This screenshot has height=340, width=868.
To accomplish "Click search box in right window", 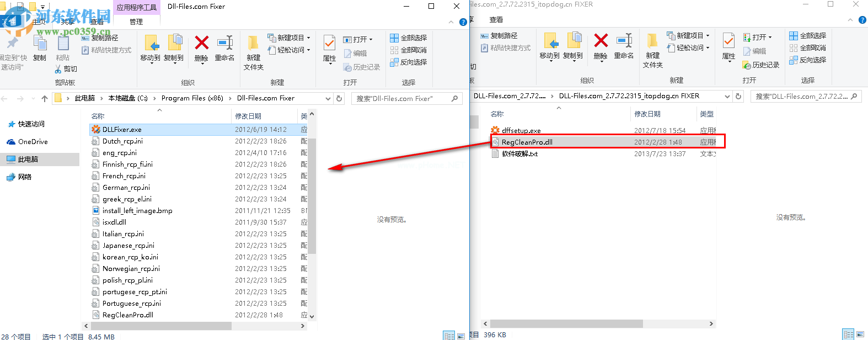I will pyautogui.click(x=806, y=96).
